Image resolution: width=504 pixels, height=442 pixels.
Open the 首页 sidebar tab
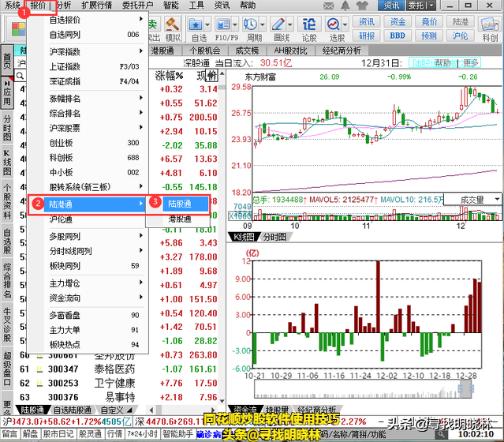pos(7,61)
